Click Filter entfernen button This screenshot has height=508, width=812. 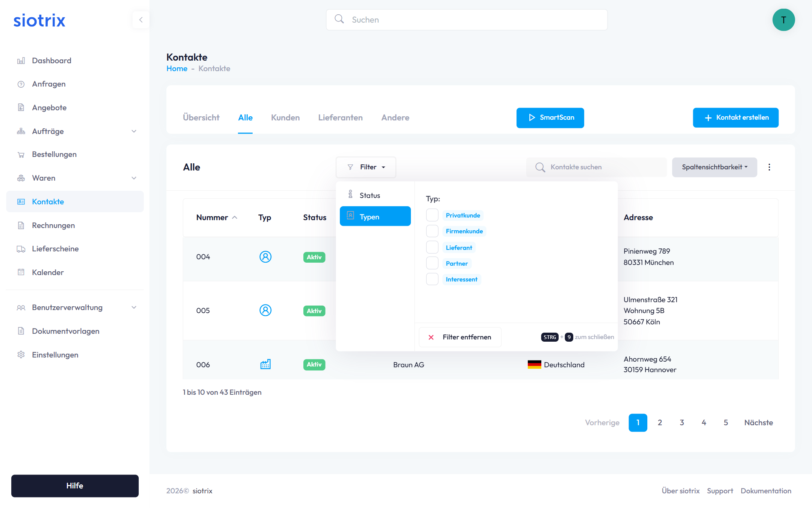coord(460,337)
